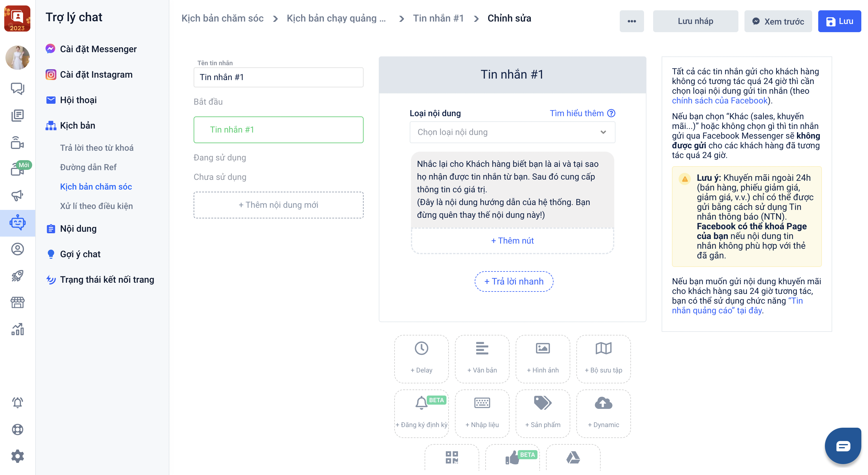Click the blue Lưu save button
The width and height of the screenshot is (868, 475).
pyautogui.click(x=839, y=21)
